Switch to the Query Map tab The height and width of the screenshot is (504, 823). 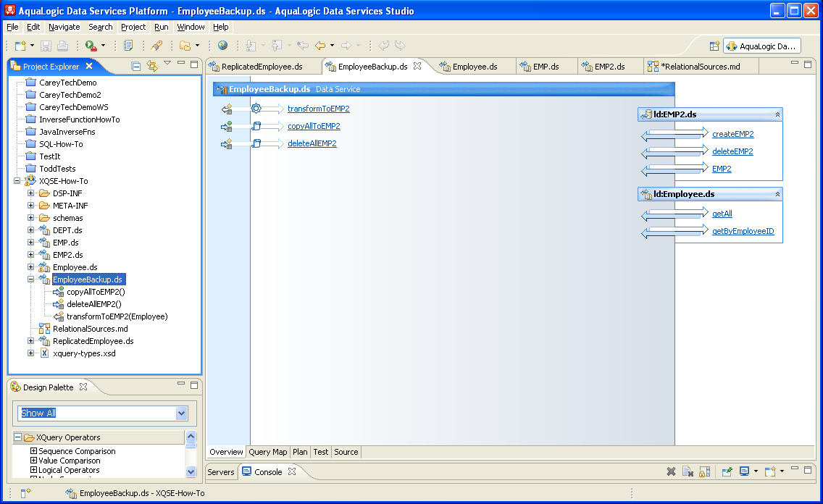click(x=267, y=452)
